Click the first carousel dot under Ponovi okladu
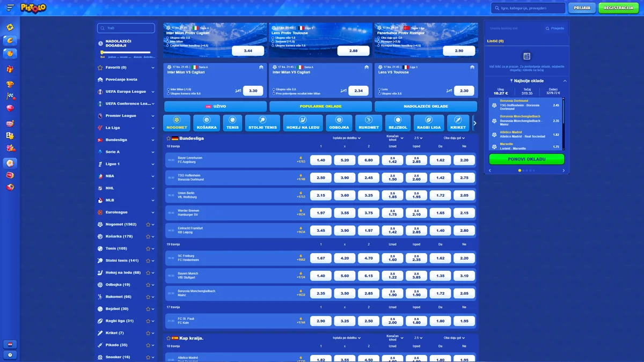 [519, 171]
